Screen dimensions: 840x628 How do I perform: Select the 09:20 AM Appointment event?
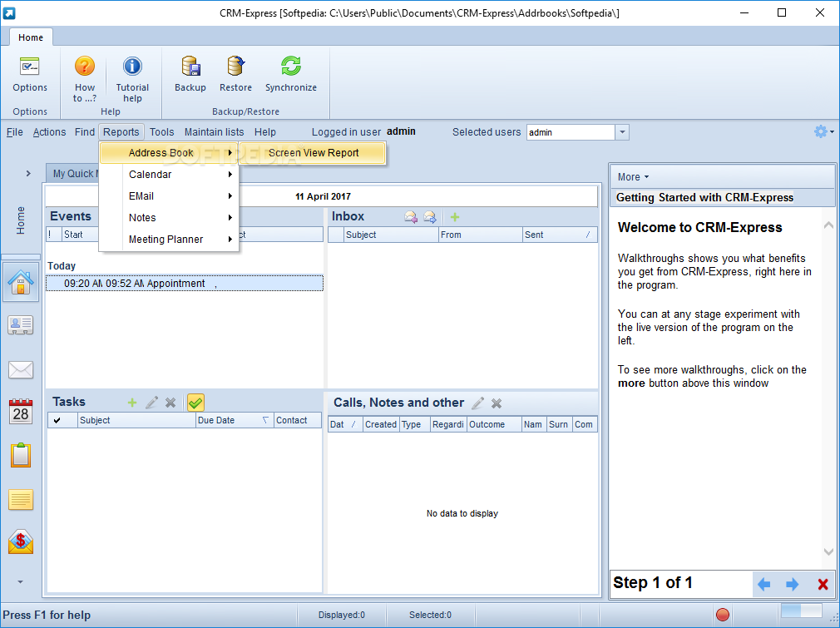tap(185, 284)
